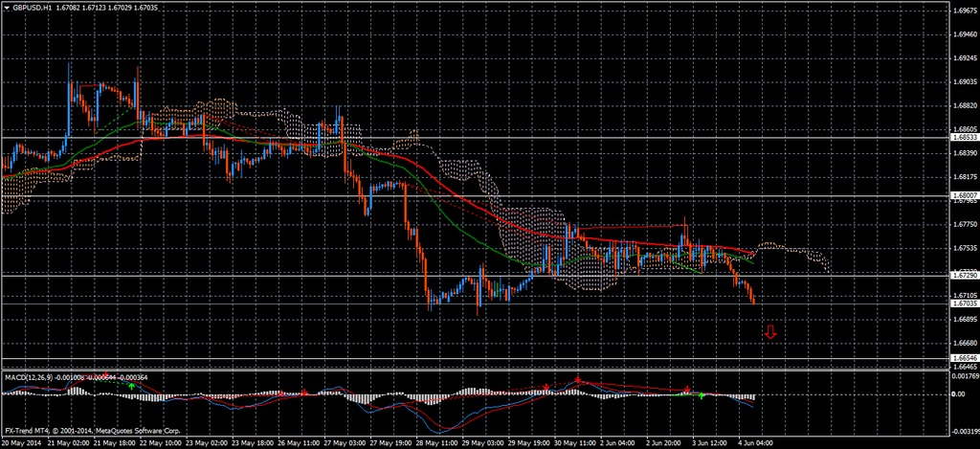Click the red arrow at MACD peak near 30 May
Screen dimensions: 980x449
[x=578, y=380]
